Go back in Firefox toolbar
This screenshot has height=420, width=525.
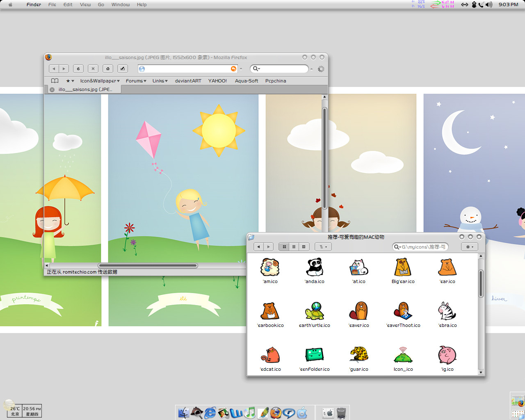[x=54, y=69]
